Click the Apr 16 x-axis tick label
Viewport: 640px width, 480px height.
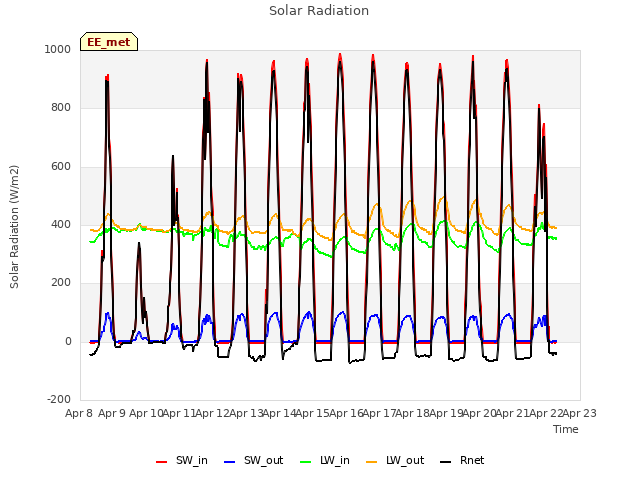pyautogui.click(x=346, y=413)
